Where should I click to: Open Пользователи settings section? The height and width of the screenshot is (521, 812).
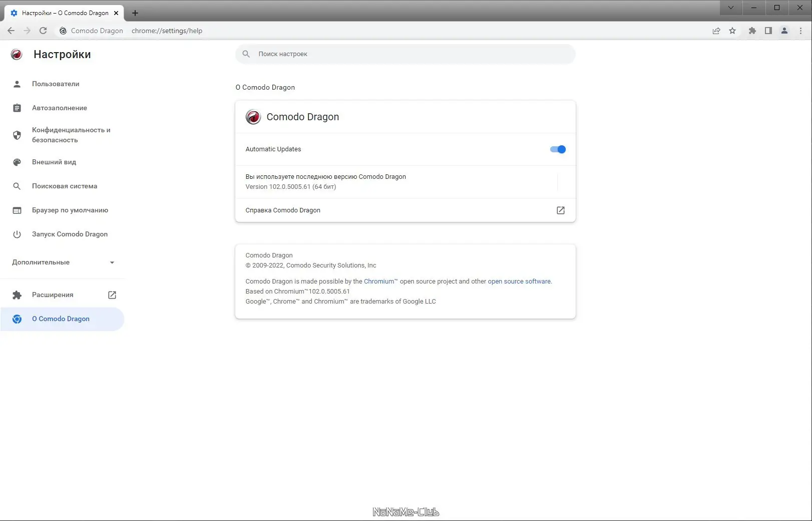[x=62, y=84]
